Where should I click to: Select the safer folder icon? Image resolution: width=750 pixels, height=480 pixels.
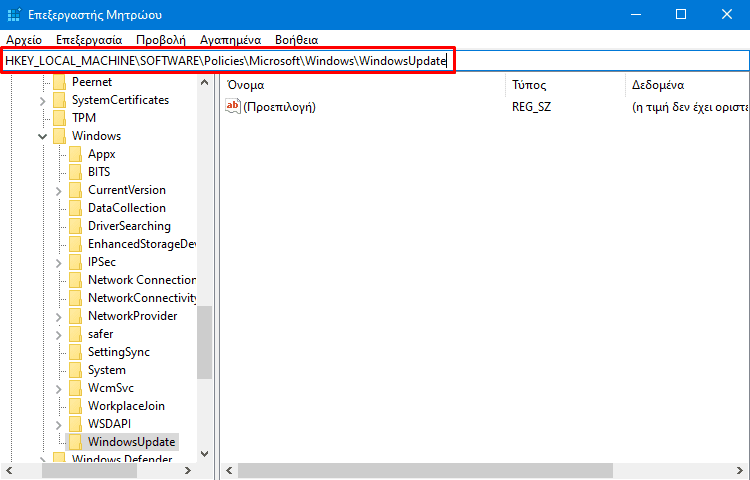coord(75,334)
